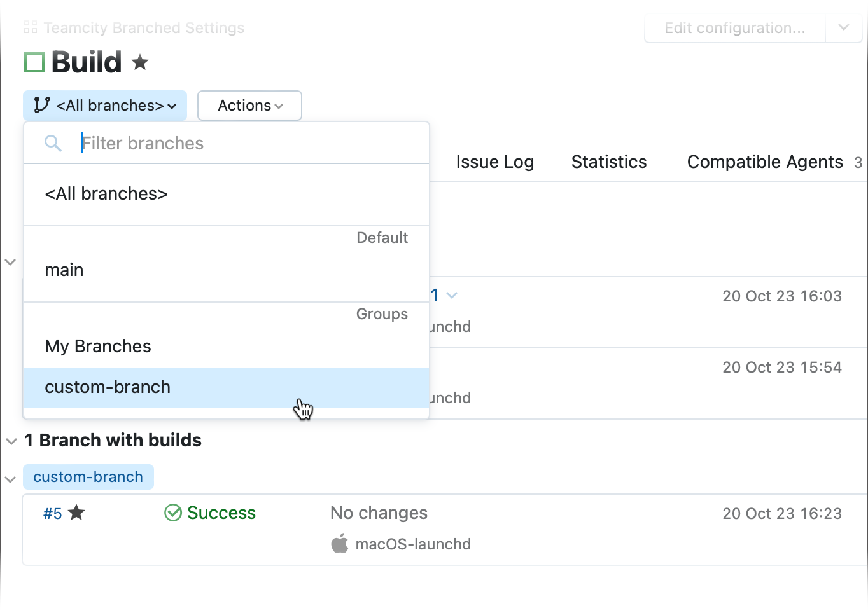
Task: Open the Statistics tab
Action: tap(608, 162)
